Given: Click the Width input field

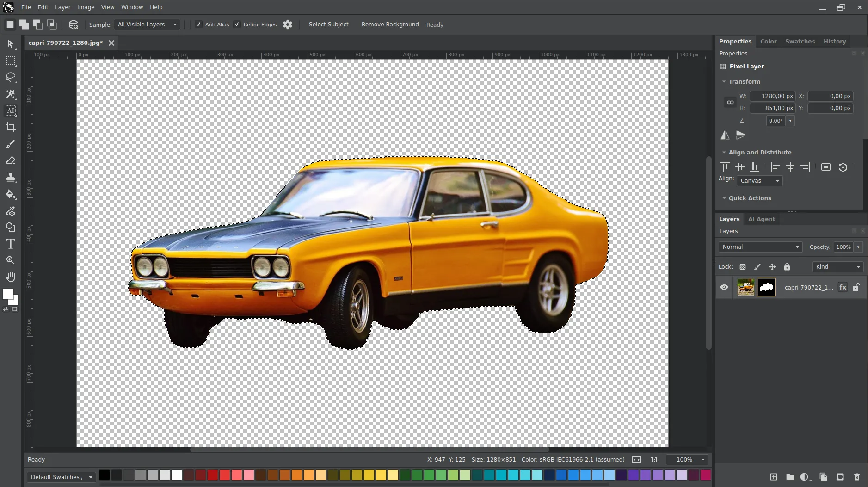Looking at the screenshot, I should coord(772,96).
